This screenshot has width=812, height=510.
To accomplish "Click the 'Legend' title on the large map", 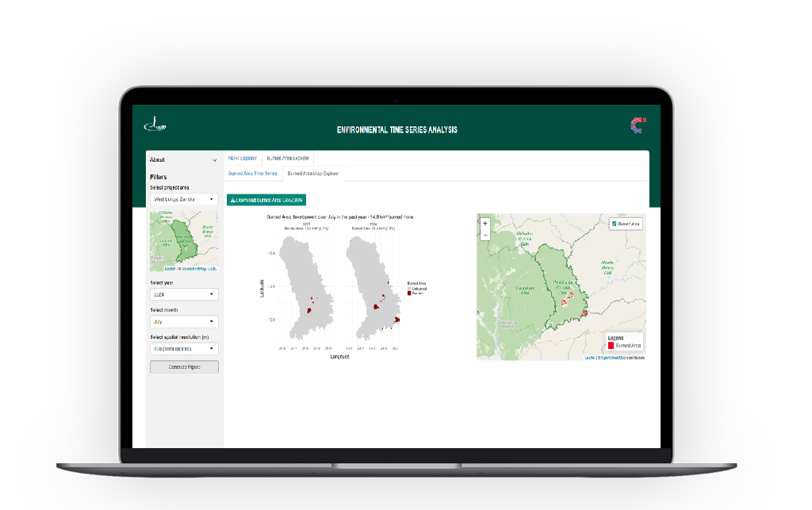I will click(615, 338).
